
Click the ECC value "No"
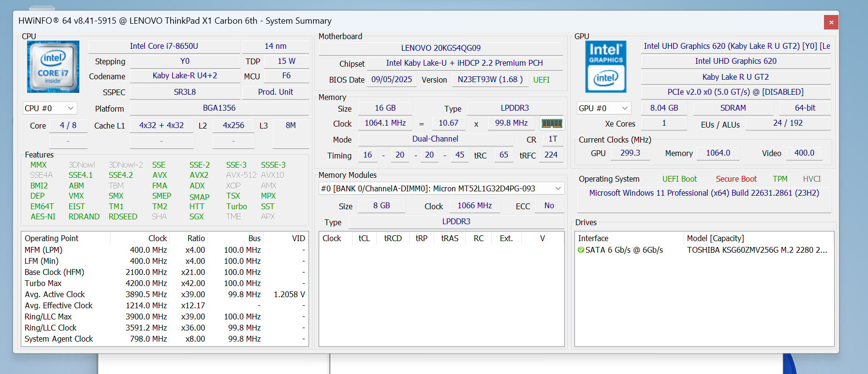(549, 206)
